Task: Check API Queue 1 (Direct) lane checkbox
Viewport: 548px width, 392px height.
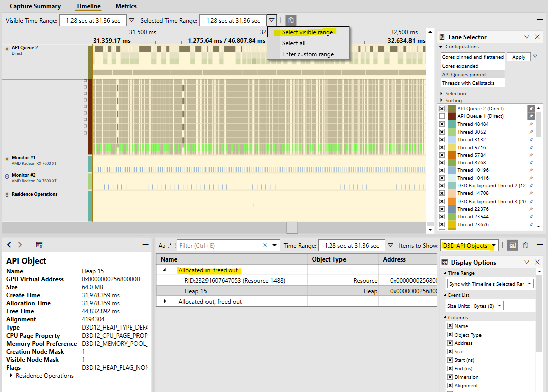Action: coord(442,116)
